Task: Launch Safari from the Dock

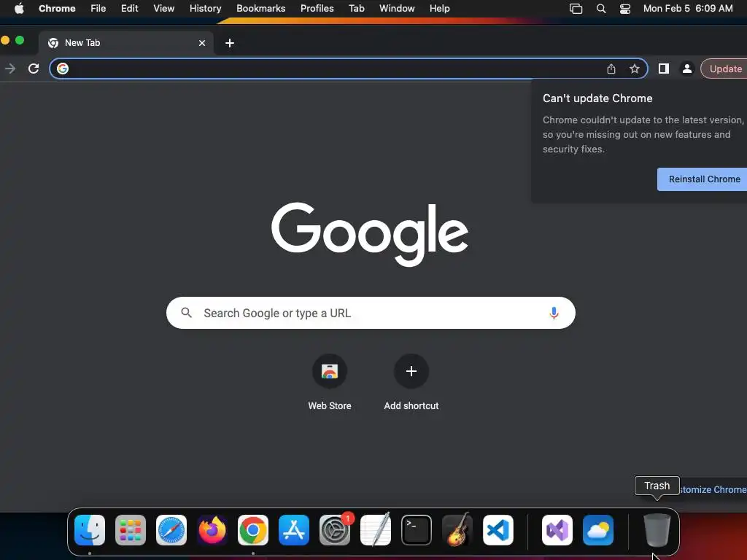Action: click(x=171, y=530)
